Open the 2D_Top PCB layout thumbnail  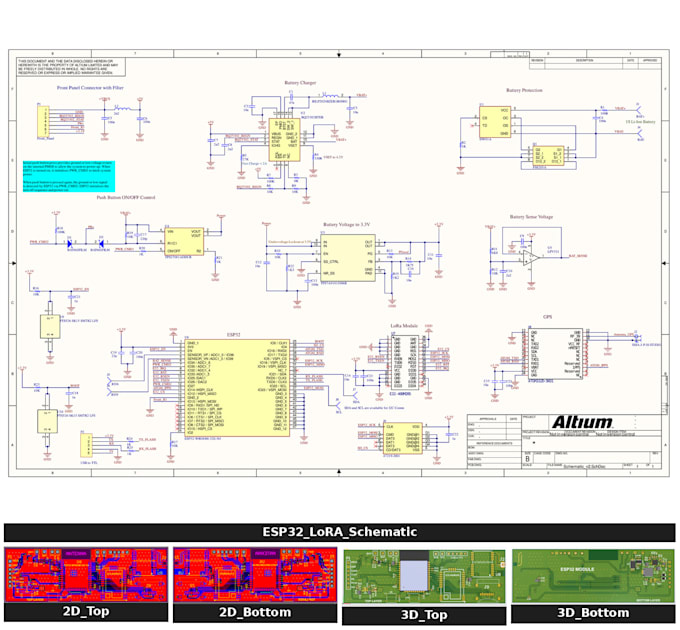pyautogui.click(x=86, y=575)
